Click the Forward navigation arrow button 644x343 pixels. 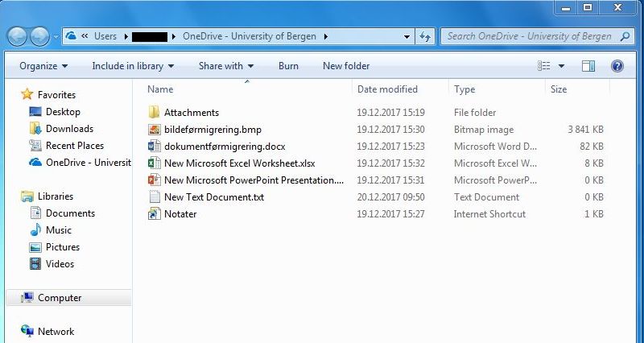point(39,36)
